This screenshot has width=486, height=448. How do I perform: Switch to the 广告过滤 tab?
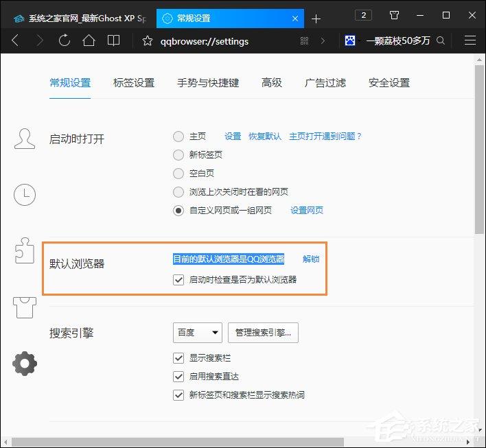coord(325,83)
